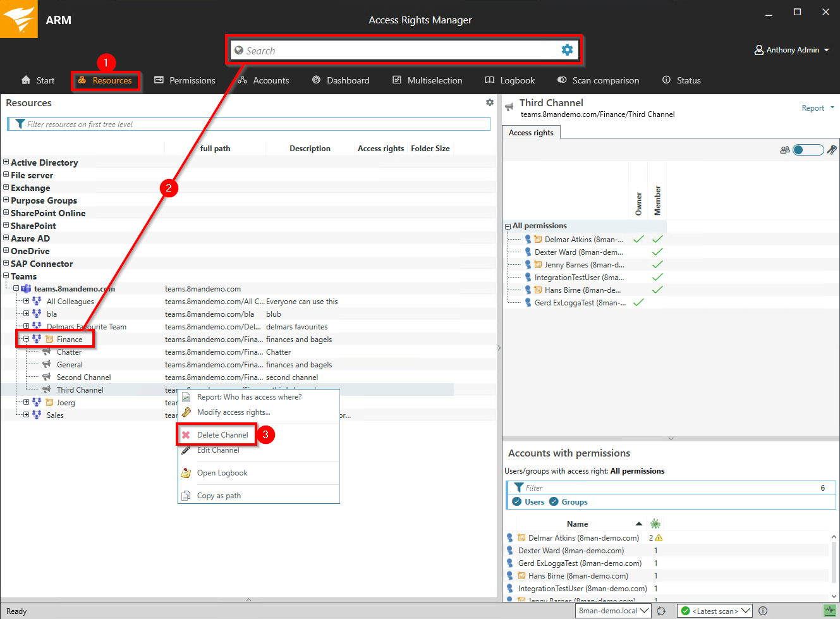This screenshot has width=840, height=619.
Task: Select Delete Channel from context menu
Action: click(x=222, y=435)
